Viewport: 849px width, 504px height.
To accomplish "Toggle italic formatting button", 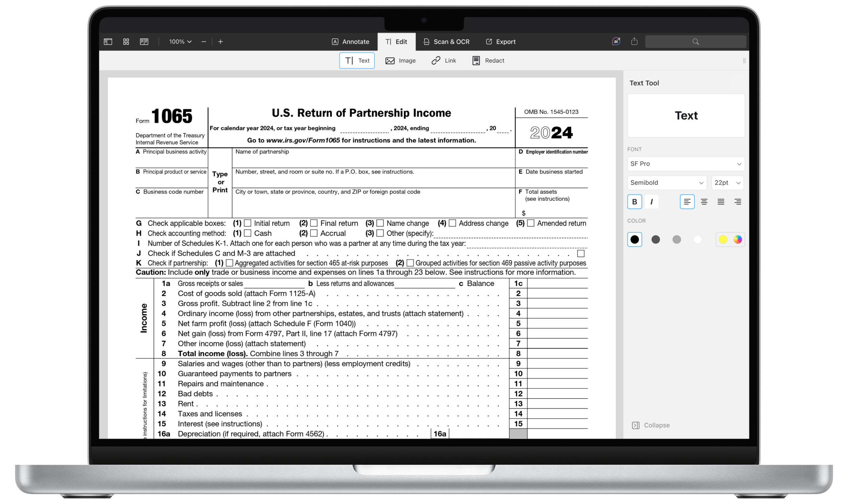I will 651,202.
